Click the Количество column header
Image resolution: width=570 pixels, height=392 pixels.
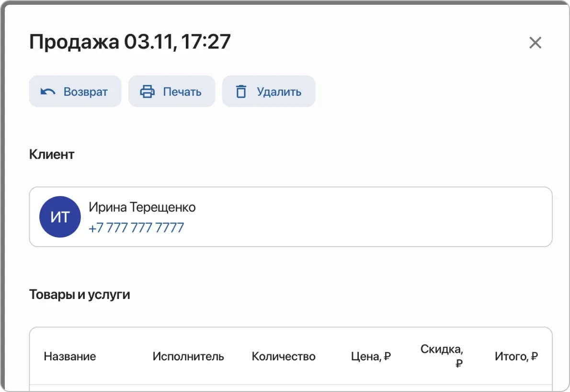point(283,356)
